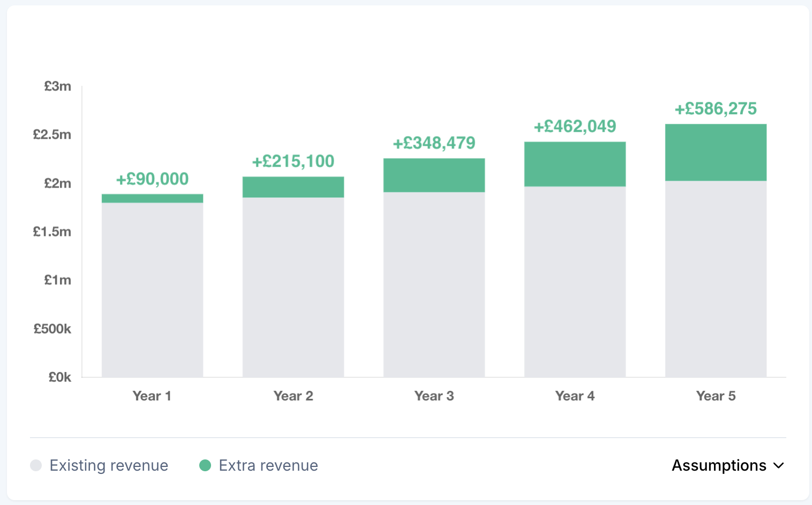Select the Year 1 axis label
The height and width of the screenshot is (505, 812).
152,396
